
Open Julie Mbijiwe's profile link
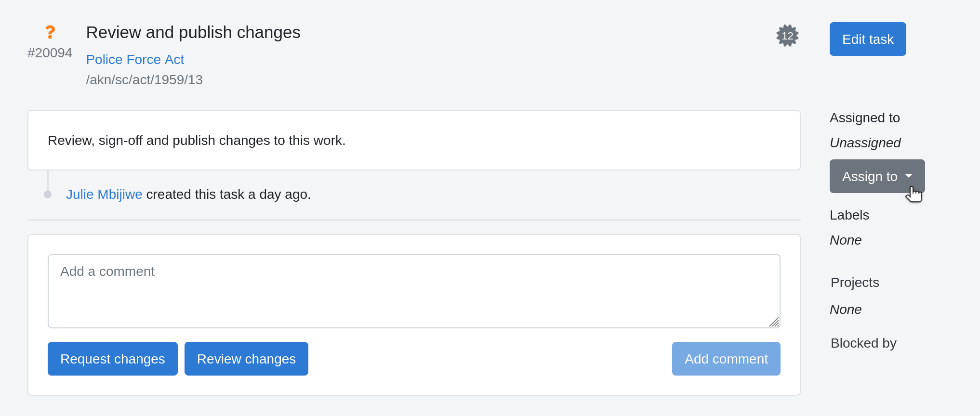104,194
